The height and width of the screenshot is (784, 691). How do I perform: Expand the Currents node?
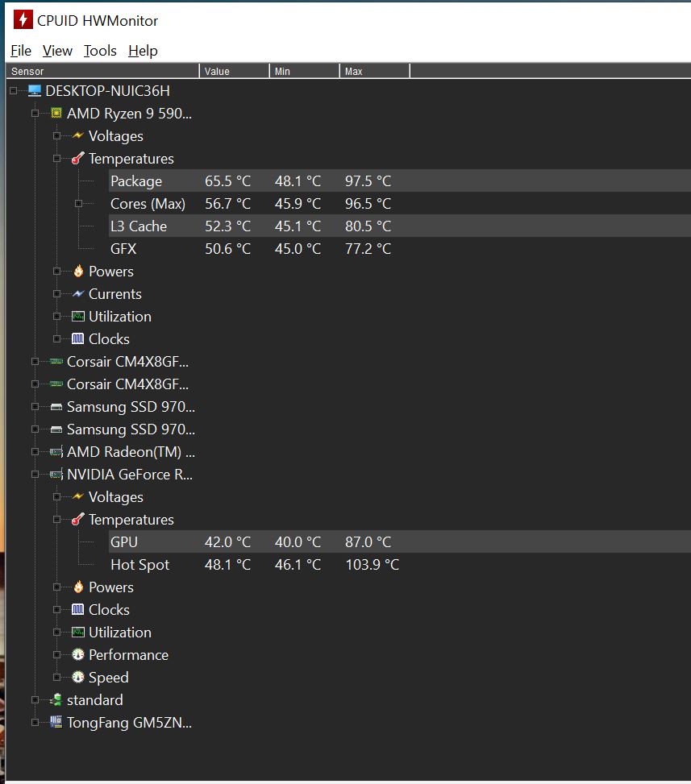coord(56,293)
